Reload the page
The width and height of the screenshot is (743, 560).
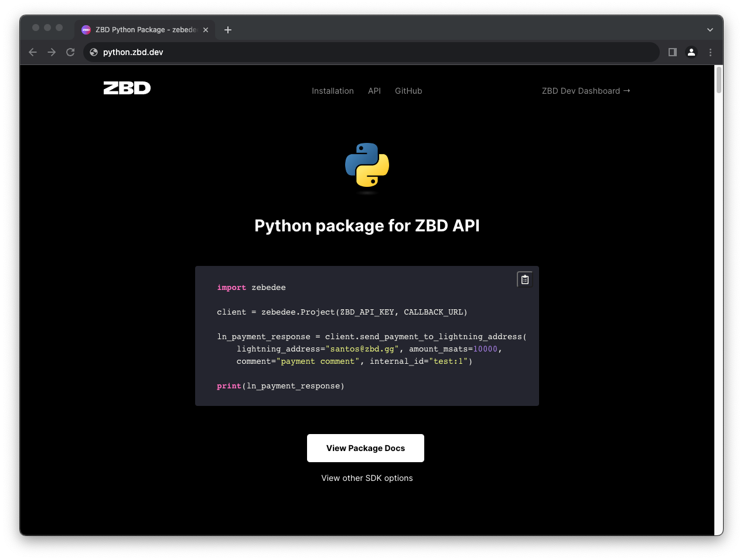point(70,52)
